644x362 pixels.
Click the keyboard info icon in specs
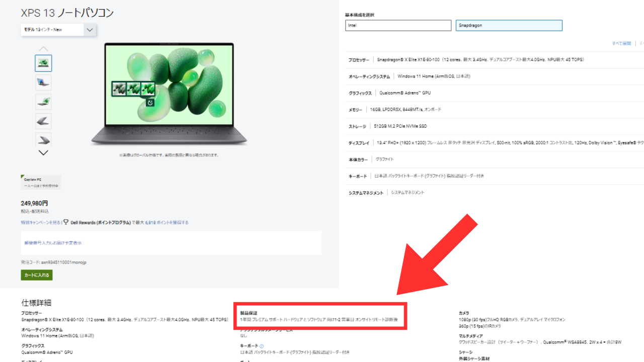pos(262,346)
